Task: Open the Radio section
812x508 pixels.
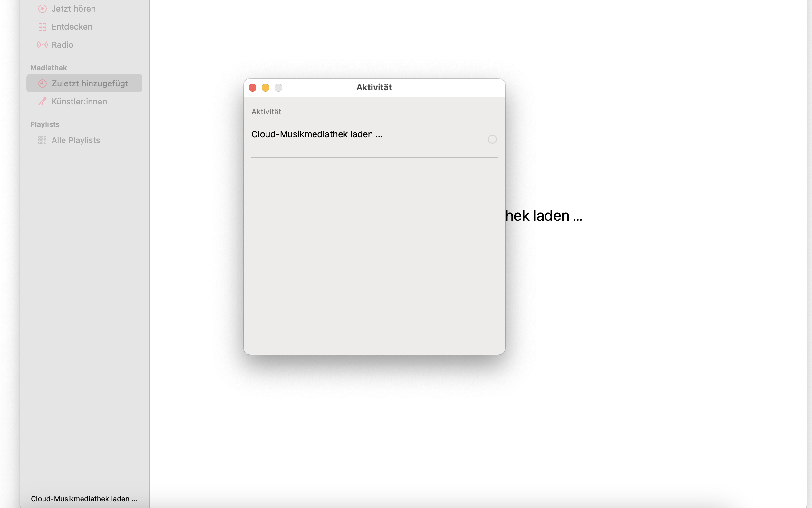Action: point(63,45)
